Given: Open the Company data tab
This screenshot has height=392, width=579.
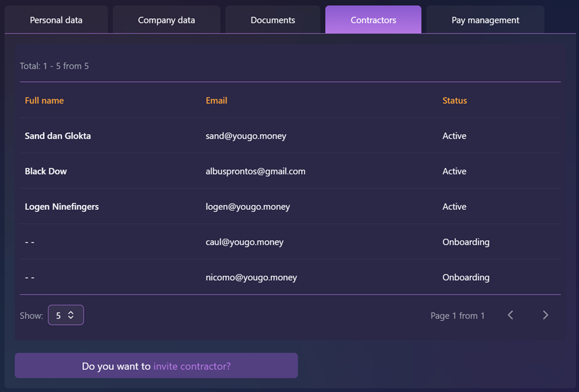Looking at the screenshot, I should coord(166,20).
